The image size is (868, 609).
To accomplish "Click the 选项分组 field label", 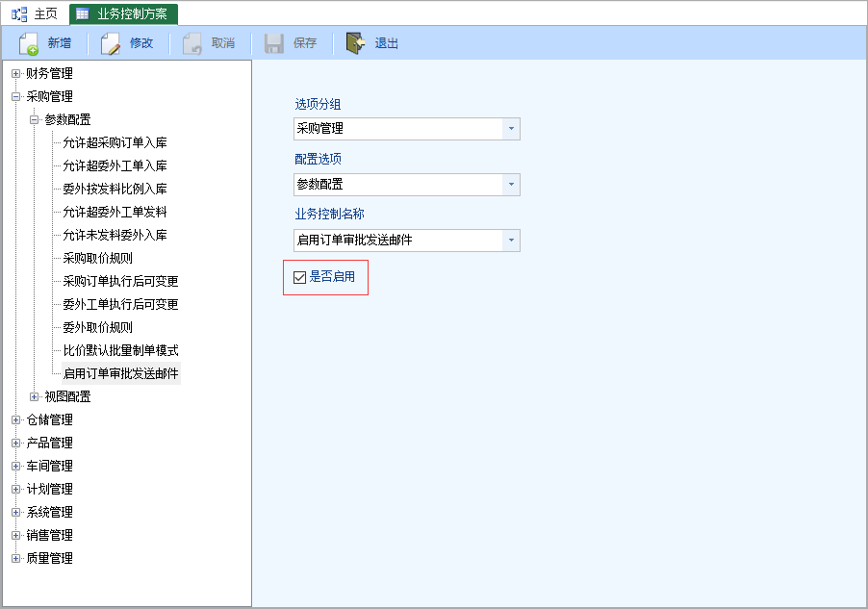I will point(318,104).
